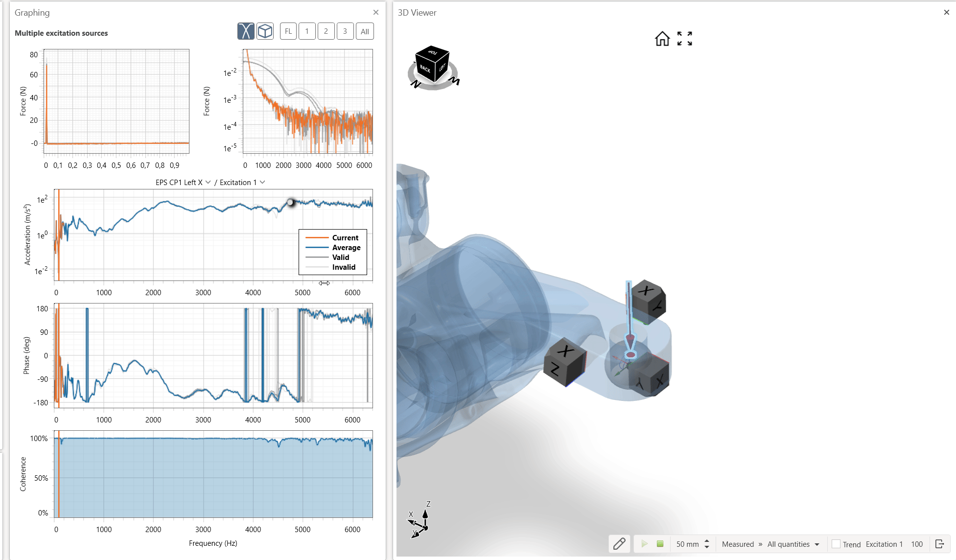This screenshot has height=560, width=956.
Task: Select the All filter button
Action: [365, 31]
